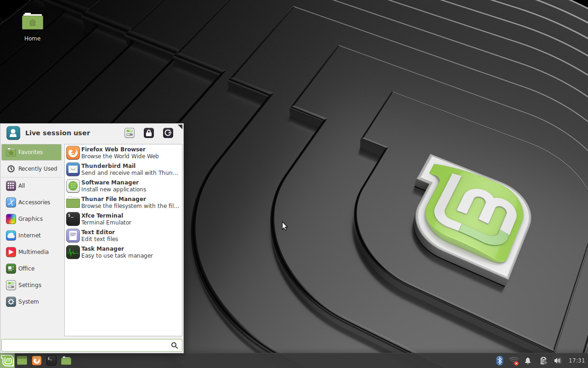
Task: Lock the screen with the padlock icon
Action: coord(148,132)
